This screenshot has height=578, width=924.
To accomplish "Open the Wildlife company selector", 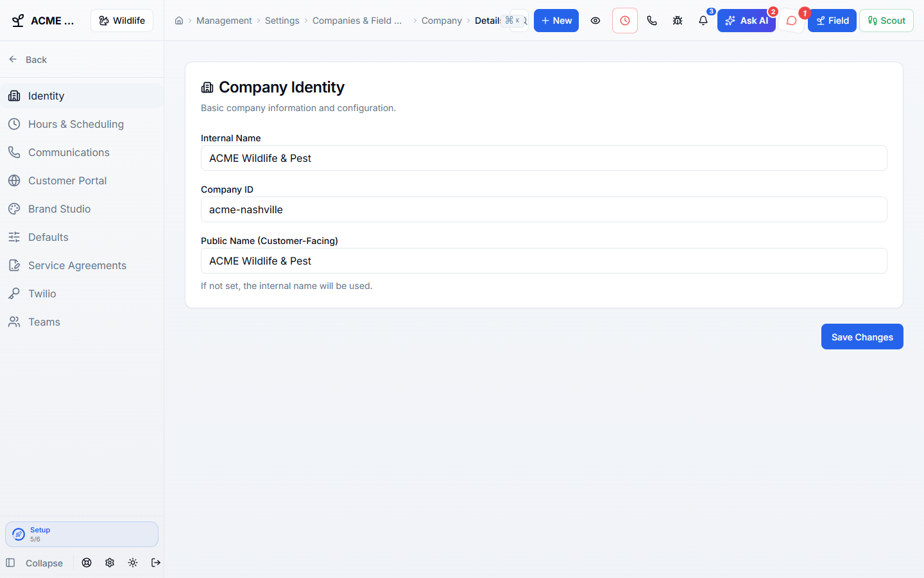I will 122,21.
